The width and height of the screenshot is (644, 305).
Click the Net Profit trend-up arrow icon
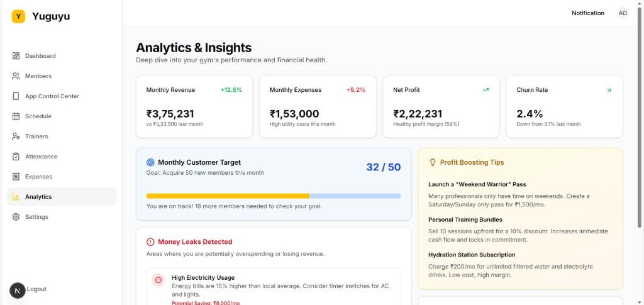point(485,90)
